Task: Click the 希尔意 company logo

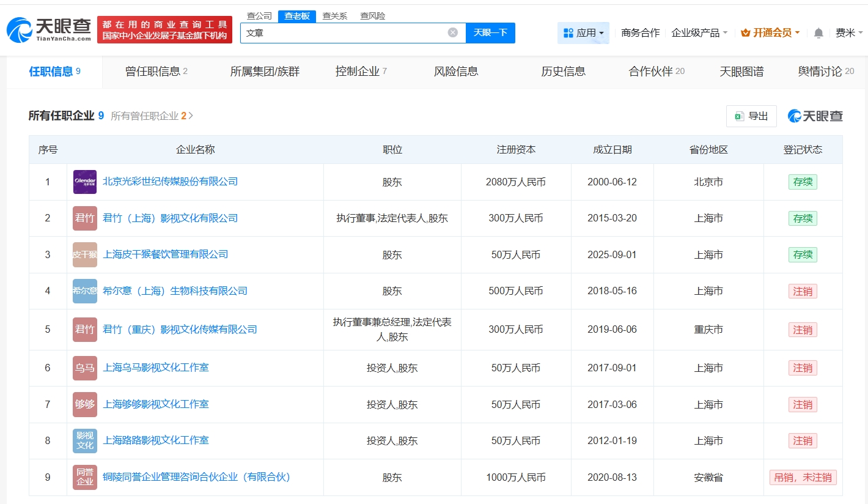Action: (85, 291)
